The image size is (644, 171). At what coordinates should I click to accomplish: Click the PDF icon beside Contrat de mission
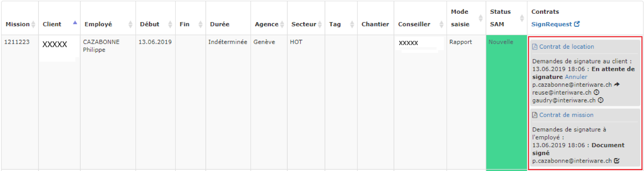[535, 115]
